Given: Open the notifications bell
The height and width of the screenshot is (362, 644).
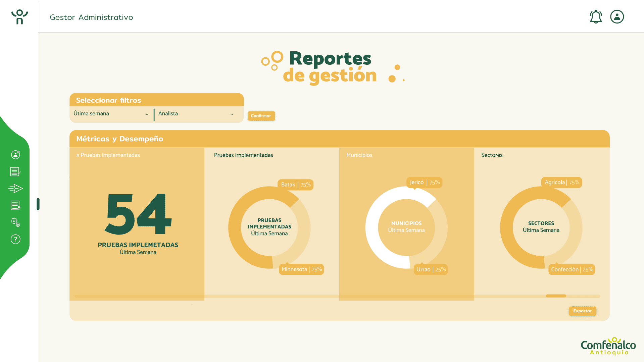Looking at the screenshot, I should click(x=596, y=16).
